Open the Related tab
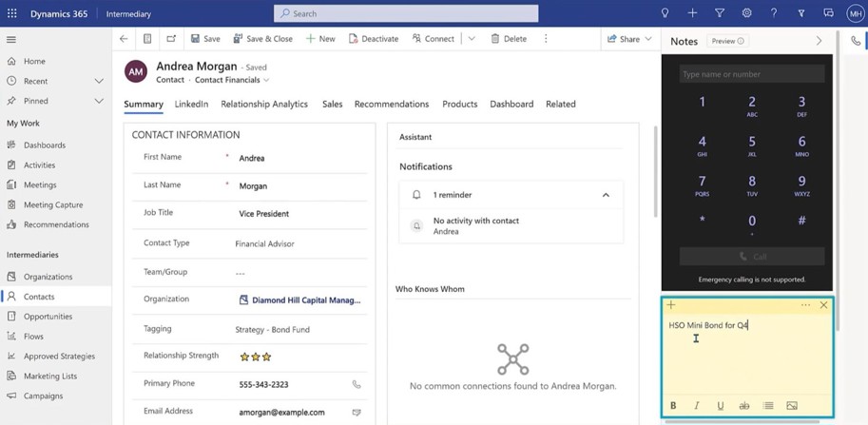Image resolution: width=868 pixels, height=425 pixels. 560,104
